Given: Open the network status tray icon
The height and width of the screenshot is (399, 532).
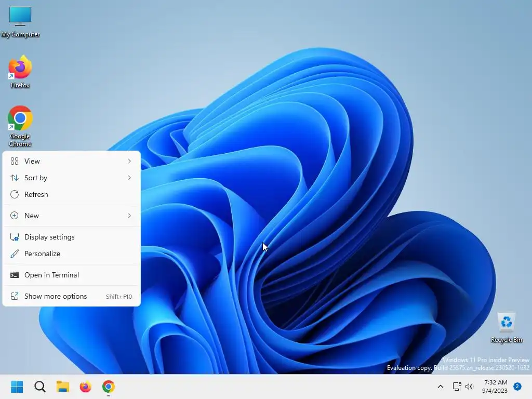Looking at the screenshot, I should click(x=457, y=387).
